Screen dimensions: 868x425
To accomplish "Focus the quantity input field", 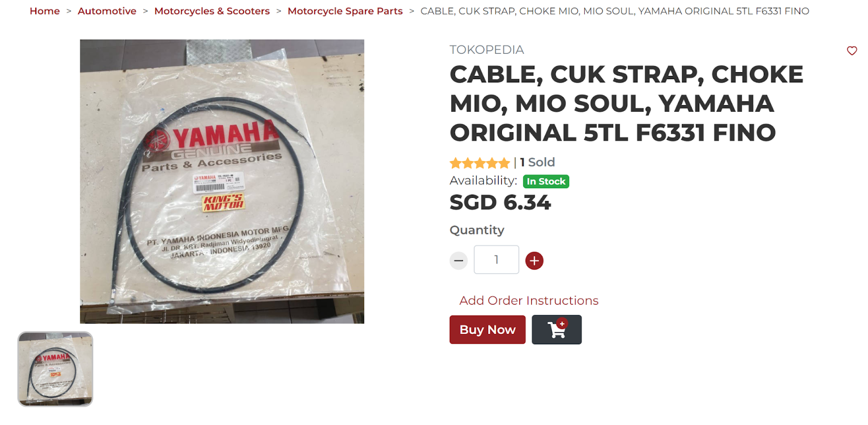I will pyautogui.click(x=496, y=260).
